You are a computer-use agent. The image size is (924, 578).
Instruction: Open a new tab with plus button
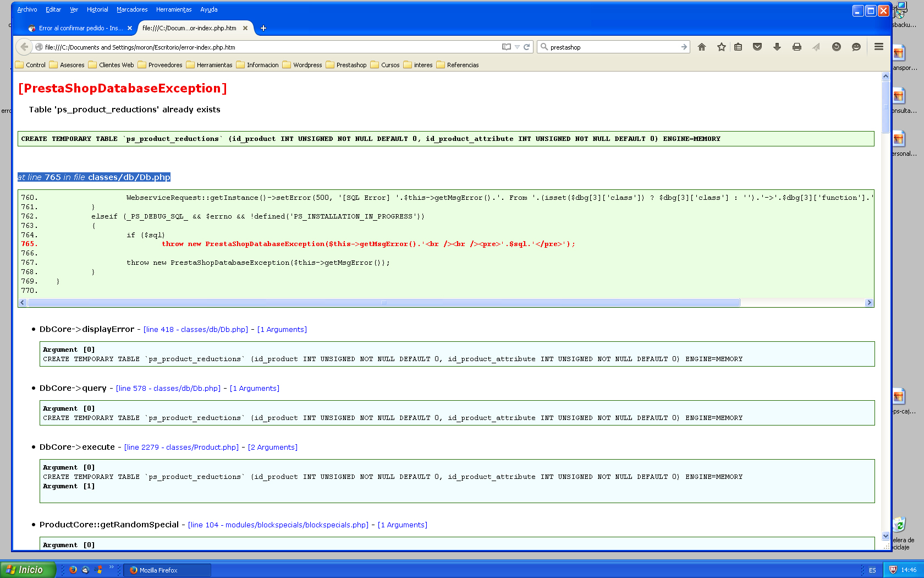[263, 28]
